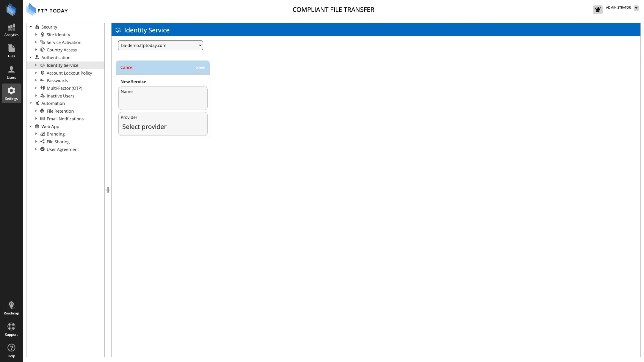Click into the Name input field
Screen dimensions: 644x362
(163, 102)
